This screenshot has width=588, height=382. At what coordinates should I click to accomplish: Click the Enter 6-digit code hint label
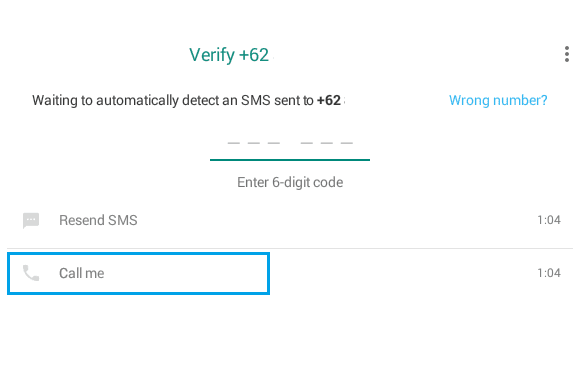point(290,182)
